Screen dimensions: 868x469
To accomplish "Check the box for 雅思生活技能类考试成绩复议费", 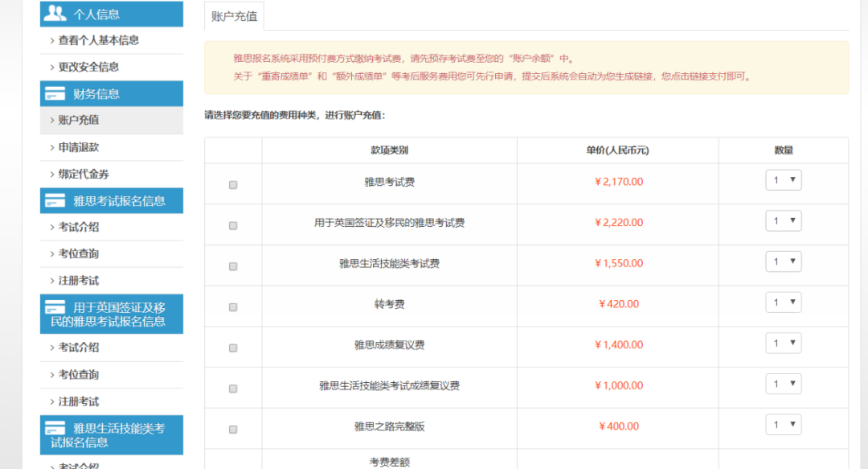I will coord(233,389).
